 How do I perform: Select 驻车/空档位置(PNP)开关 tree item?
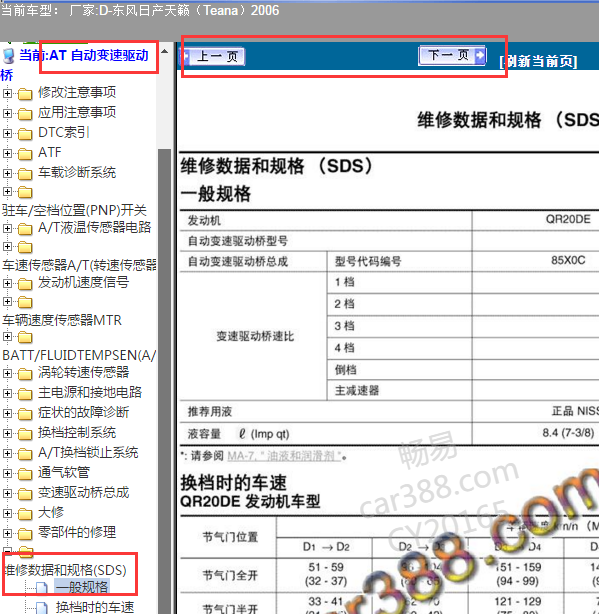74,210
